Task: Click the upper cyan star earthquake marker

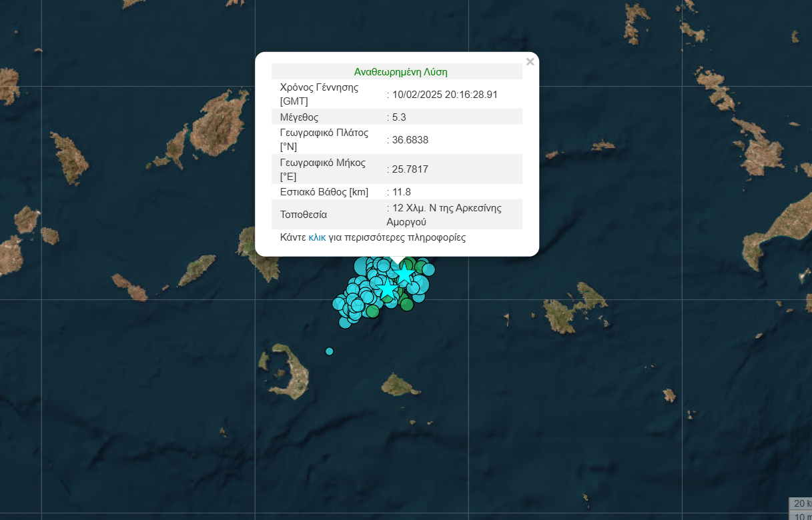Action: (404, 274)
